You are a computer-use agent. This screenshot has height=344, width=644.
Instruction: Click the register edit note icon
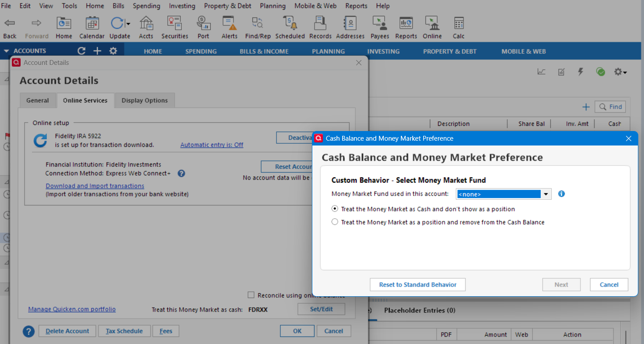click(561, 72)
